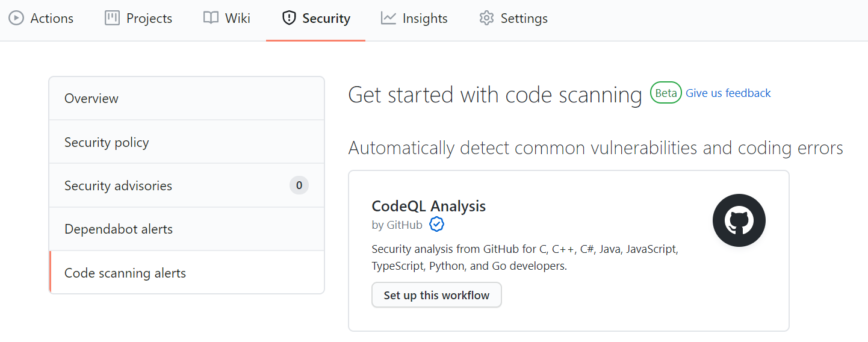Click the Projects board icon
Screen dimensions: 868x342
(112, 18)
